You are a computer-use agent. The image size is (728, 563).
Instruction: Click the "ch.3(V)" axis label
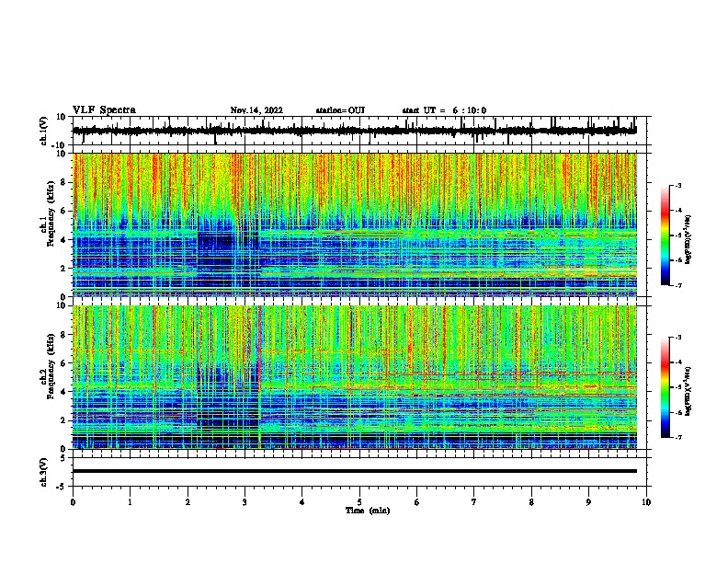click(44, 472)
